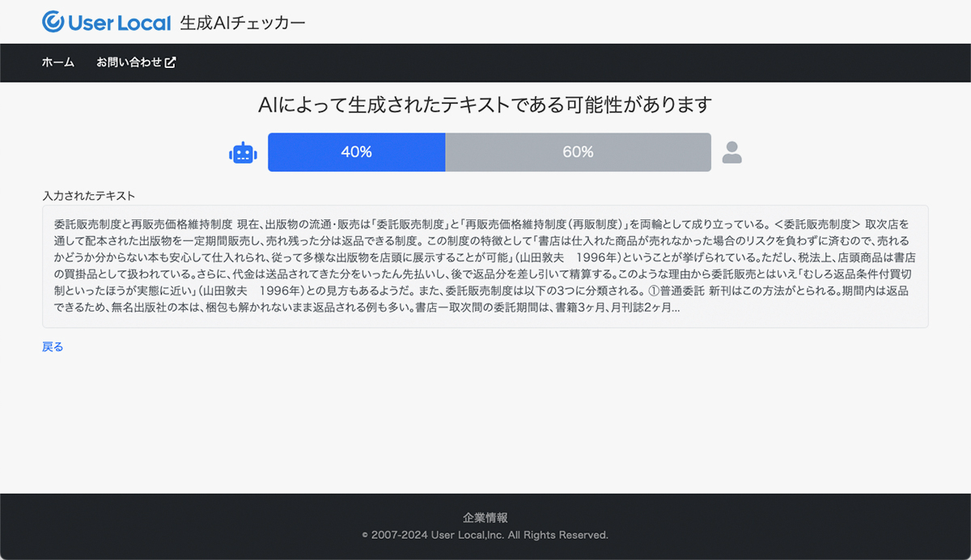Click the gray 60% human probability bar
Screen dimensions: 971x560
(x=578, y=152)
